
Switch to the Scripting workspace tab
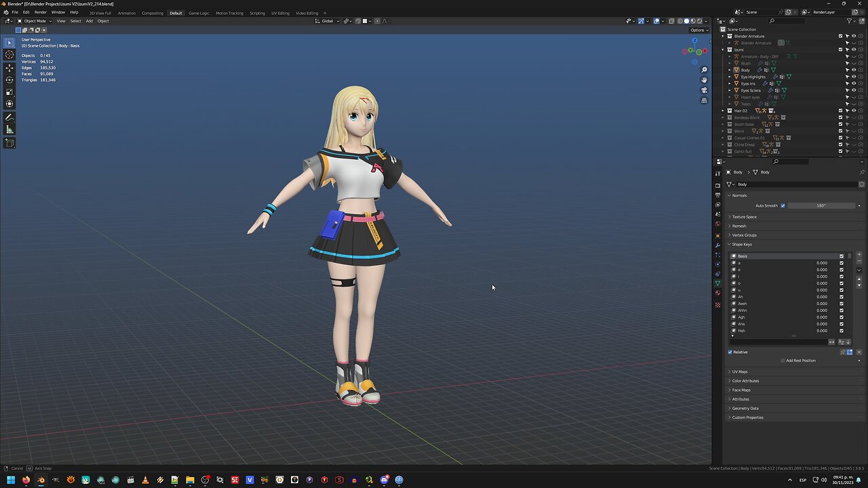(257, 13)
